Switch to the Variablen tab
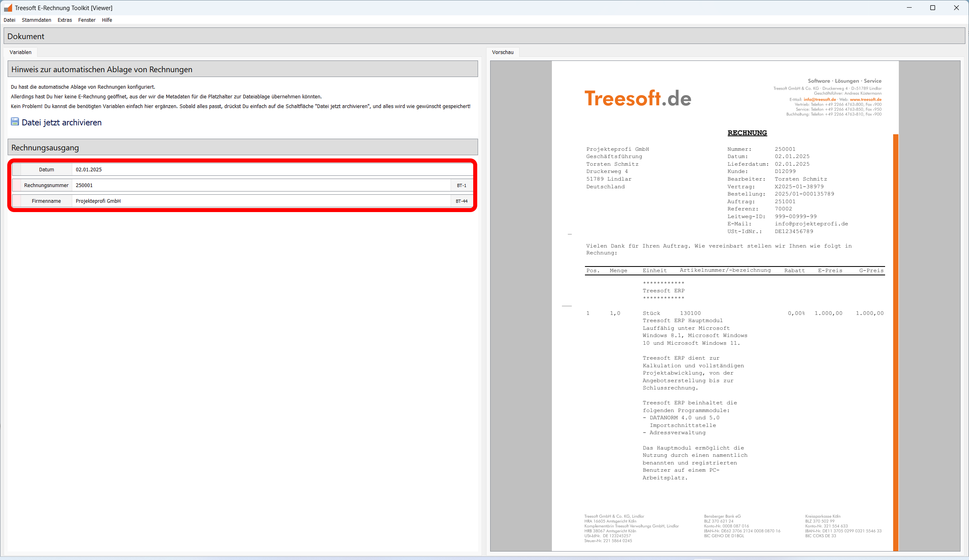The height and width of the screenshot is (560, 969). coord(21,52)
